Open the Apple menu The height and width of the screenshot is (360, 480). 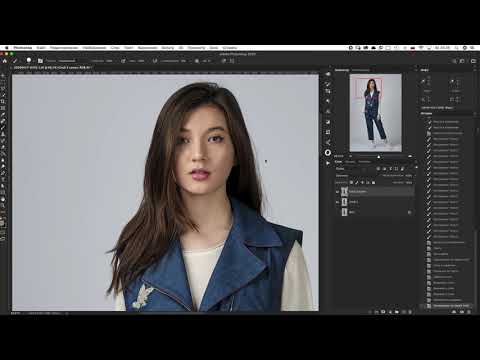pyautogui.click(x=7, y=48)
